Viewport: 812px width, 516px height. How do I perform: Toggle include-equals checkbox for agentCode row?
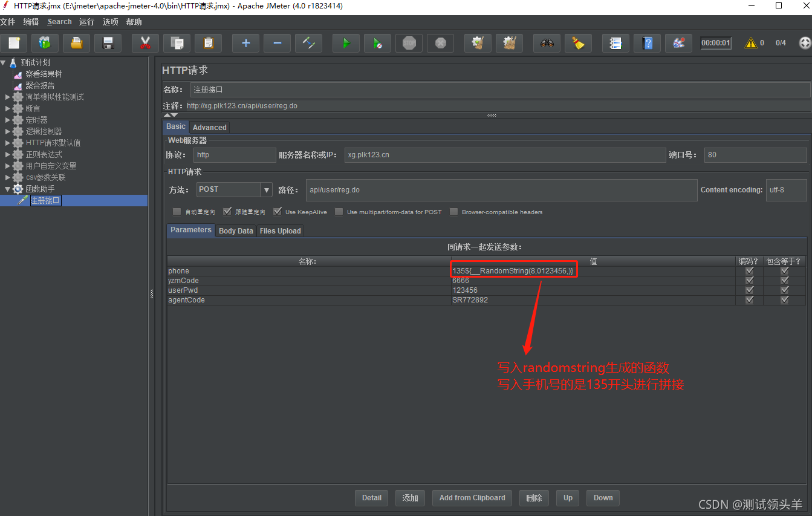(x=785, y=300)
